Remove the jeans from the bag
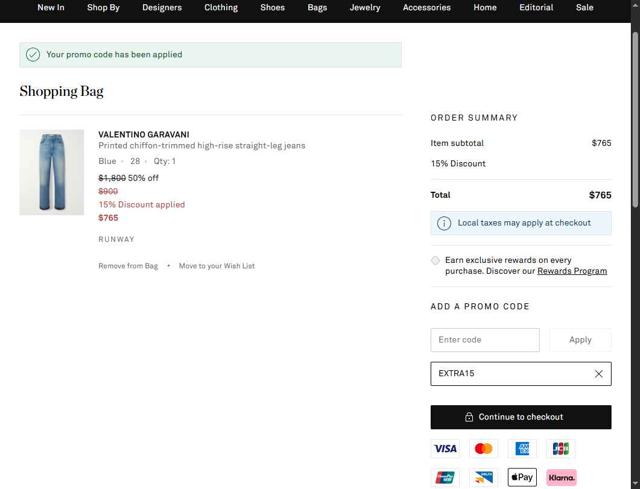Image resolution: width=640 pixels, height=489 pixels. point(128,266)
